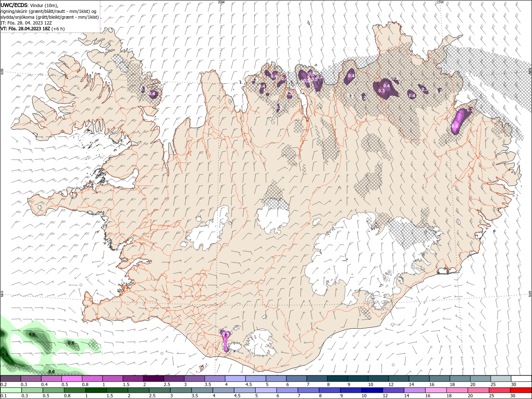
Task: Click the '15W' longitude label
Action: 440,2
